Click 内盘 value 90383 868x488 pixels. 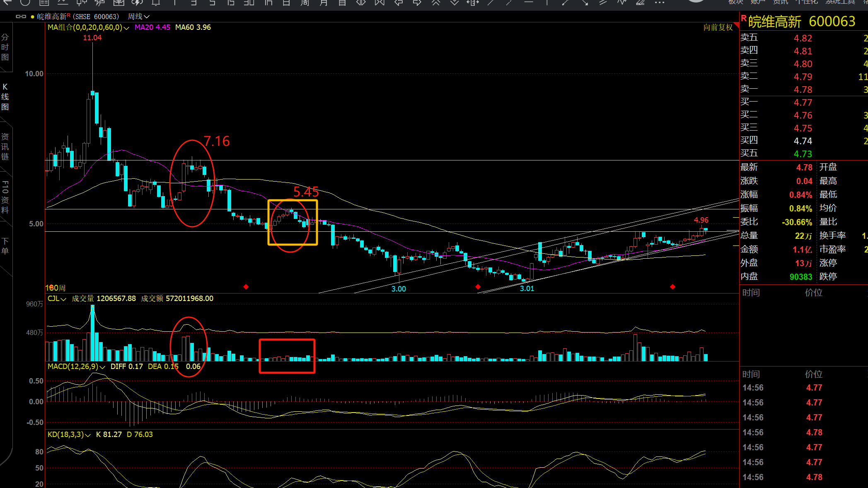pyautogui.click(x=800, y=277)
